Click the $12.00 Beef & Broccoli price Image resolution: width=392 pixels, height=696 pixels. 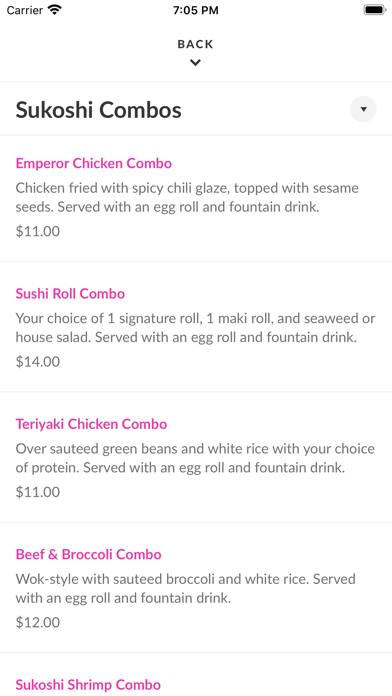click(38, 622)
